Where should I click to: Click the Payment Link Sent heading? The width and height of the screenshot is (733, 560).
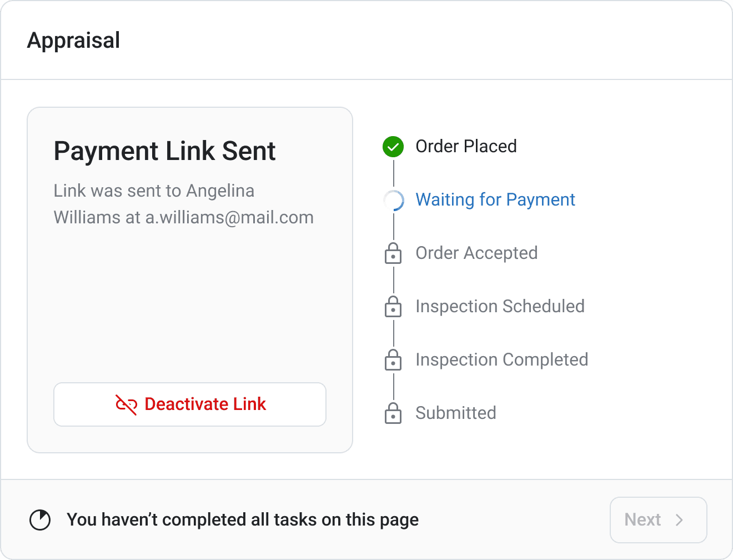164,151
